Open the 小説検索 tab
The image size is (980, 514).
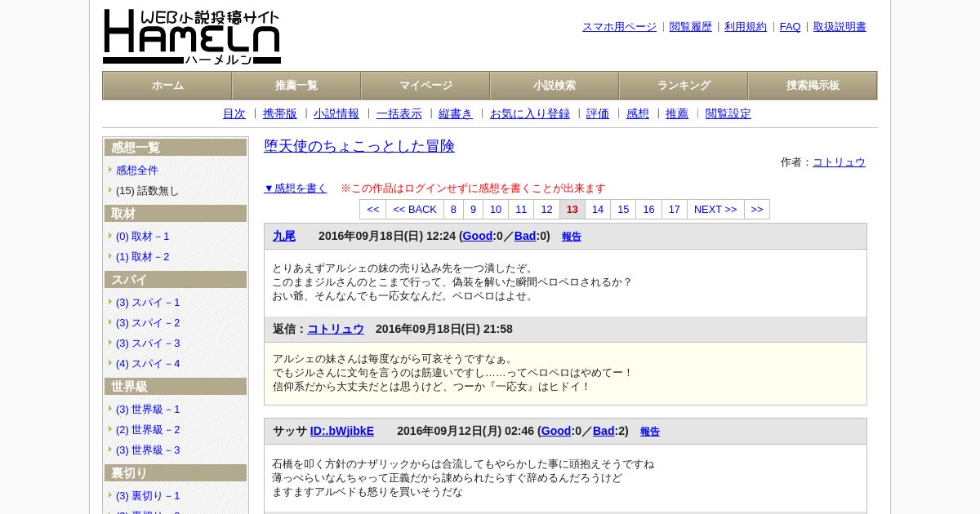pos(555,86)
